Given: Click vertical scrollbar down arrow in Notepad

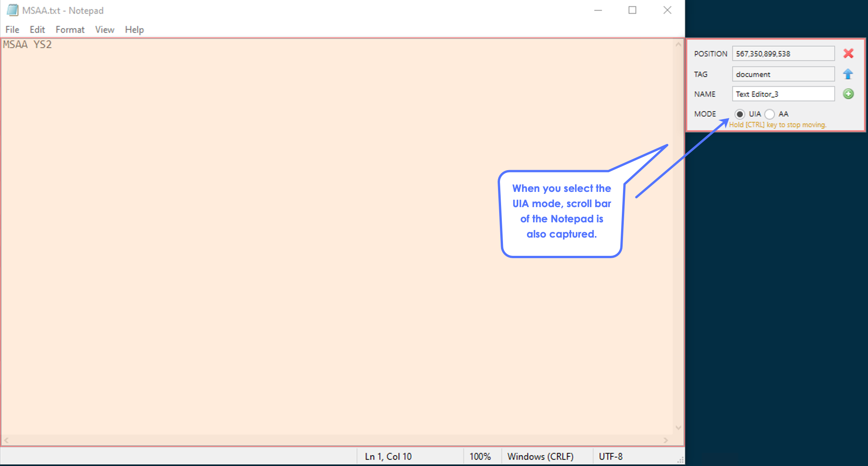Looking at the screenshot, I should click(678, 428).
